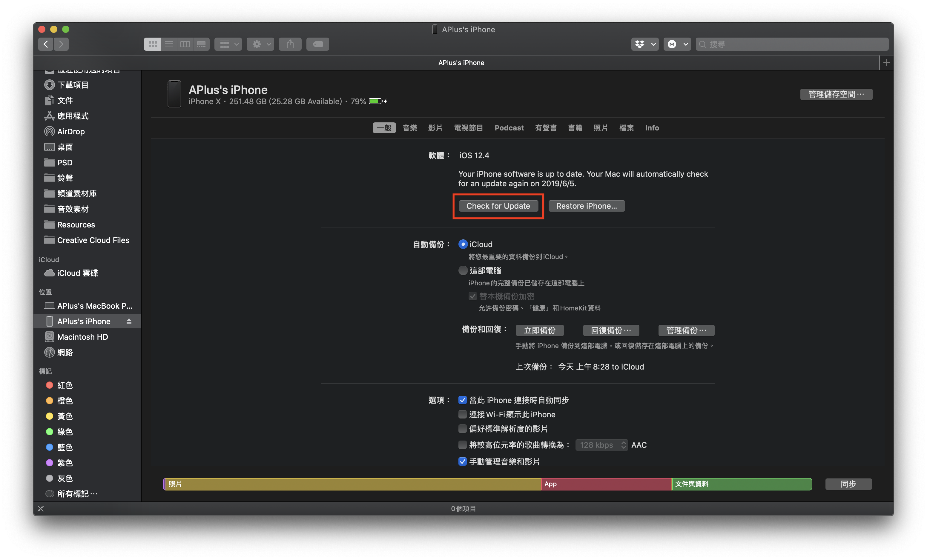The height and width of the screenshot is (560, 927).
Task: Switch to the Info tab
Action: pos(652,128)
